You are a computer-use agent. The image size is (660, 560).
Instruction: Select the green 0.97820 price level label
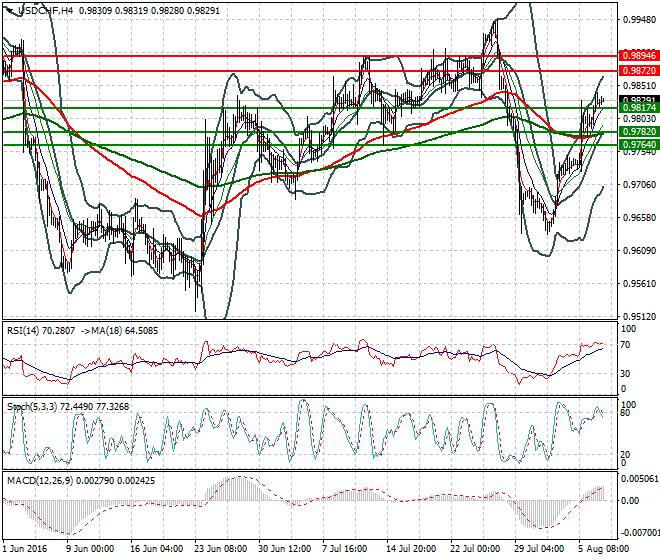pos(639,132)
